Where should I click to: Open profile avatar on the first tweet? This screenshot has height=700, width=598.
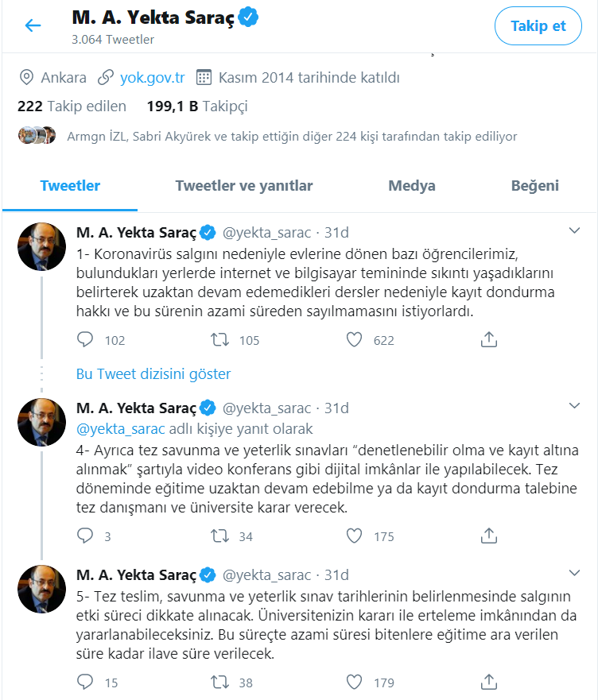coord(42,246)
